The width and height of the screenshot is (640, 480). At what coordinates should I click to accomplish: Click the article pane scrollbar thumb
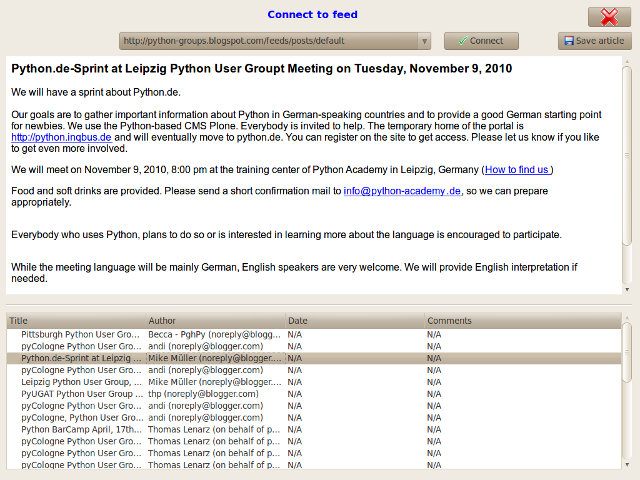point(627,156)
